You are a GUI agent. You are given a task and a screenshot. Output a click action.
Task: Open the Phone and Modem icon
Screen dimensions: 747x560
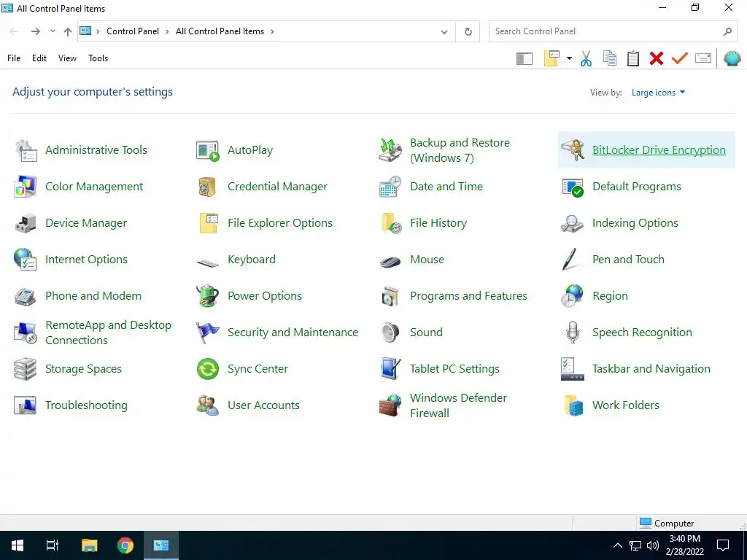coord(26,296)
